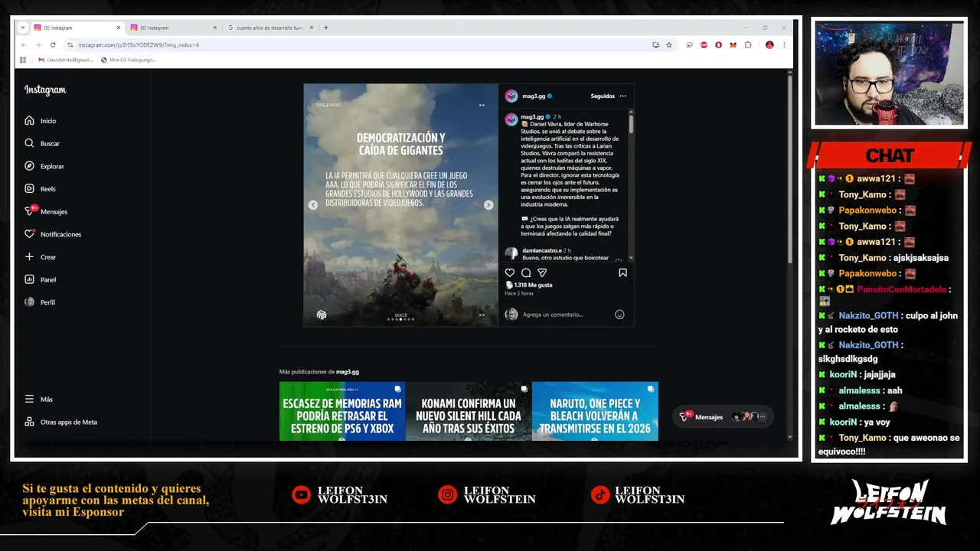Save post with bookmark icon
Image resolution: width=980 pixels, height=551 pixels.
(x=622, y=272)
